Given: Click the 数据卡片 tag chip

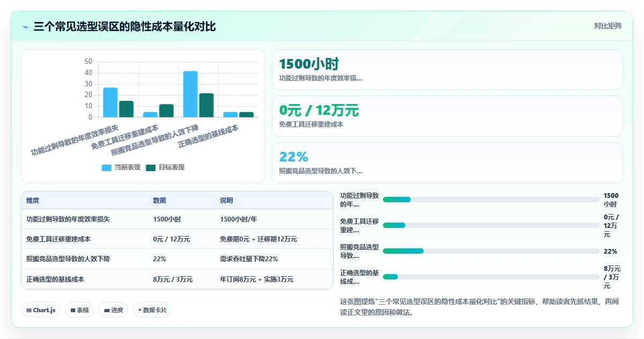Looking at the screenshot, I should point(152,310).
